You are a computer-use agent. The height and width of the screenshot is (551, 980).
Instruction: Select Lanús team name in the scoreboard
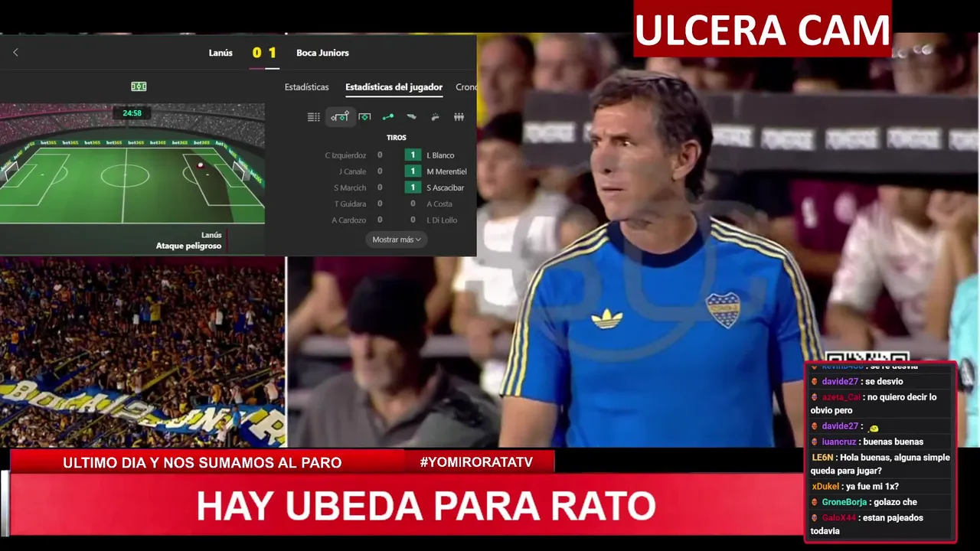pos(220,53)
